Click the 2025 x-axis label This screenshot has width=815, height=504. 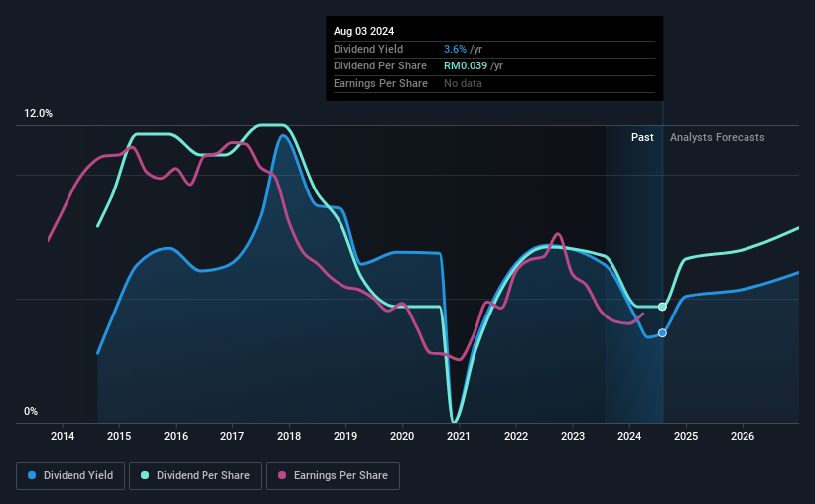(x=686, y=436)
